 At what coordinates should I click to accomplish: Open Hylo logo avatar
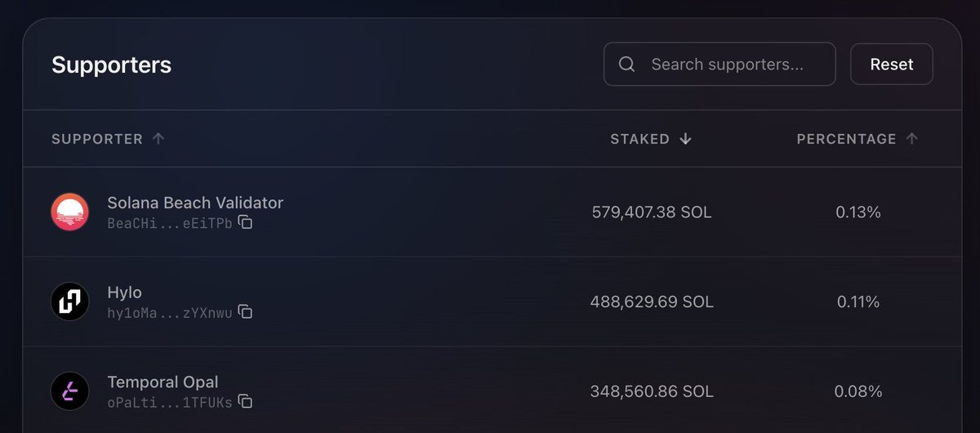pos(70,302)
